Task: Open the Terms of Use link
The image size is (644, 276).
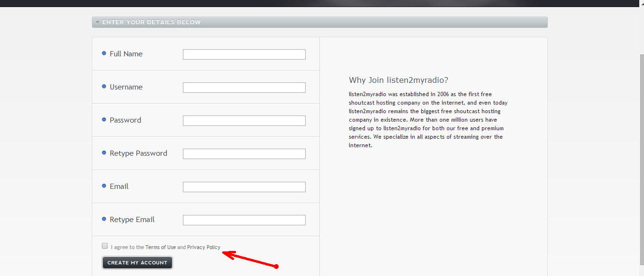Action: (x=161, y=247)
